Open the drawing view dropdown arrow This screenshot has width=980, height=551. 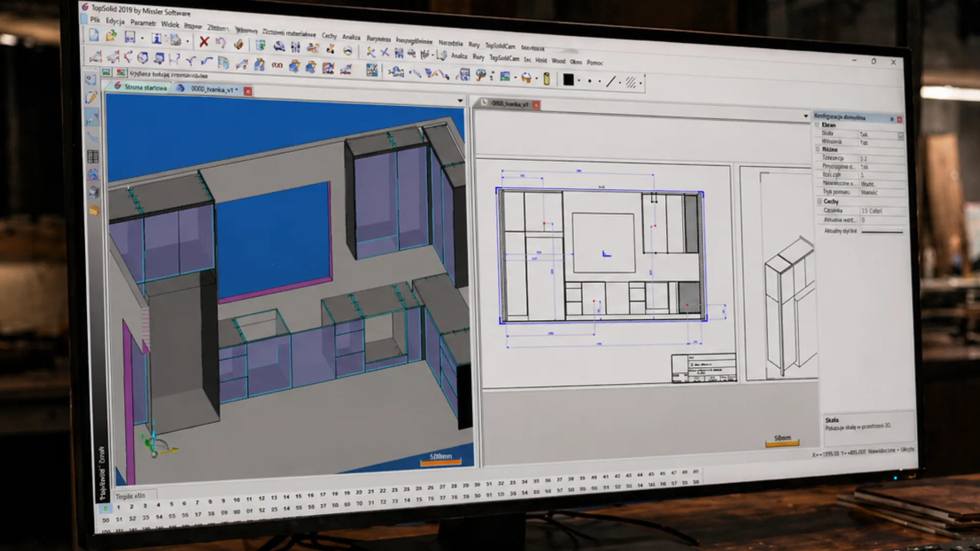pyautogui.click(x=805, y=116)
